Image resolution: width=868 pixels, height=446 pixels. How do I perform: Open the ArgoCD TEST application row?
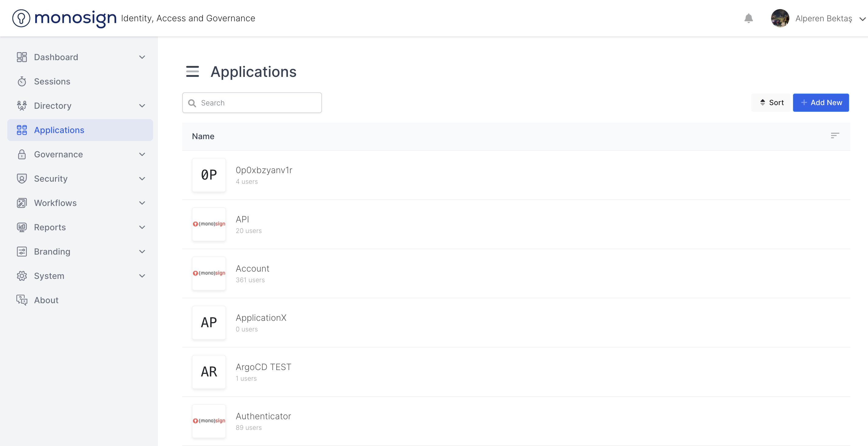pyautogui.click(x=264, y=372)
